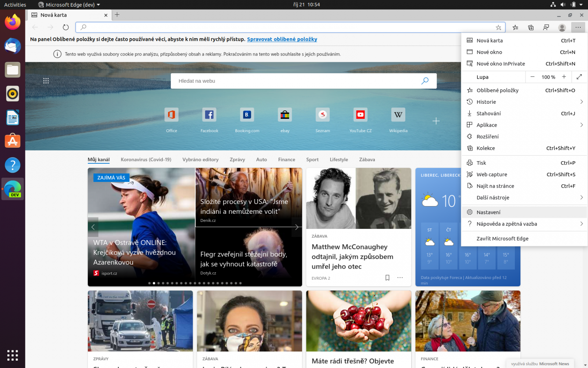The width and height of the screenshot is (588, 368).
Task: Reload the page with the refresh icon
Action: 65,27
